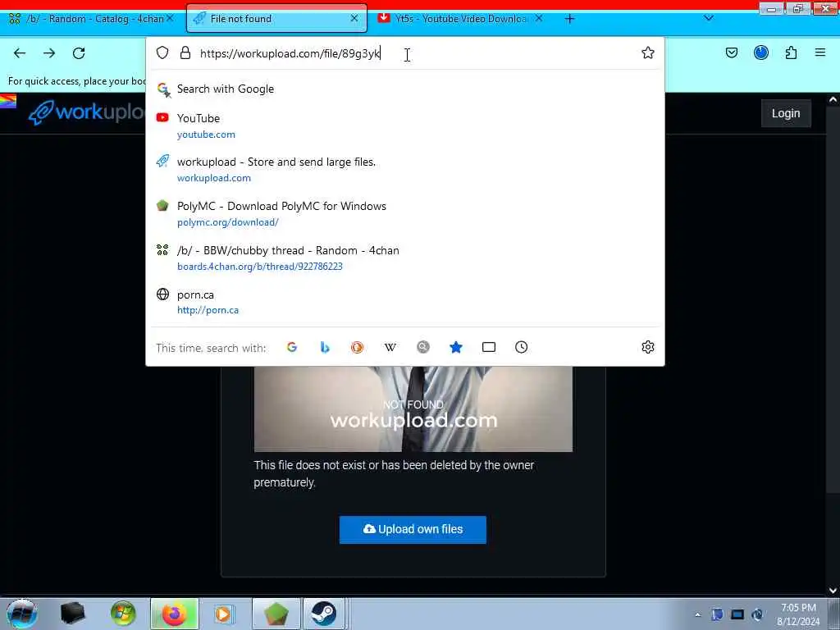Expand the list all tabs chevron
This screenshot has width=840, height=630.
(709, 18)
